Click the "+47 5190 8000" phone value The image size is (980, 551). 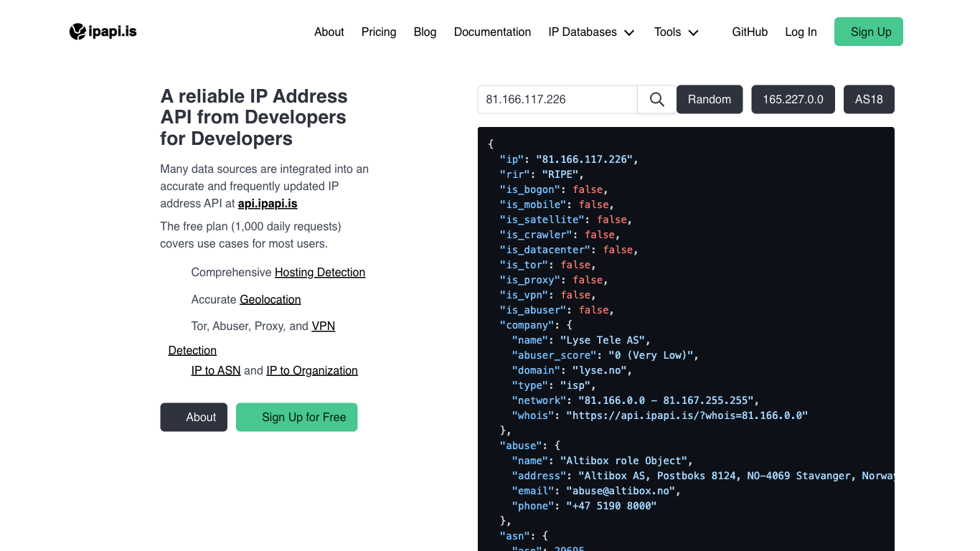[611, 506]
